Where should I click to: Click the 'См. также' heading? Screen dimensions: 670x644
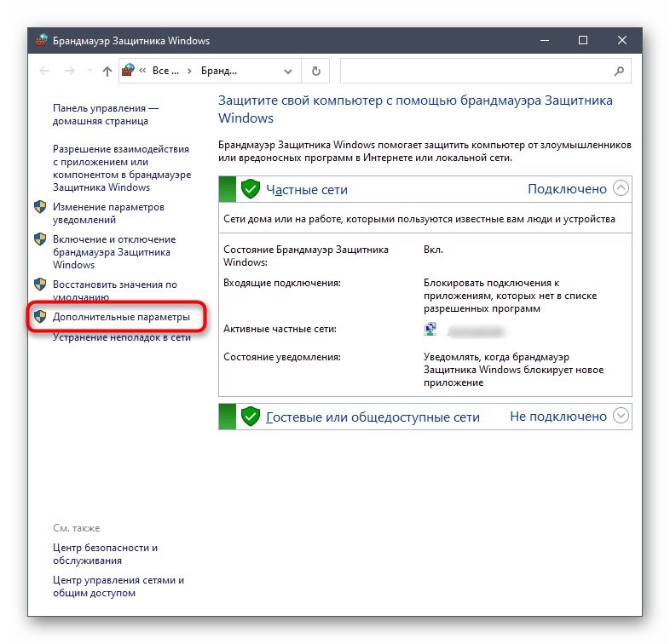(x=77, y=528)
